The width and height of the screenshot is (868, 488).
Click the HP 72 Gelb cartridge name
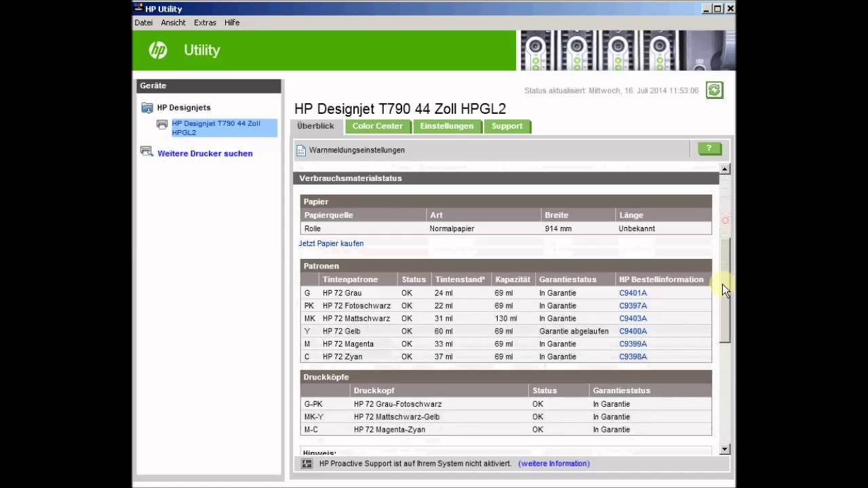pos(342,331)
